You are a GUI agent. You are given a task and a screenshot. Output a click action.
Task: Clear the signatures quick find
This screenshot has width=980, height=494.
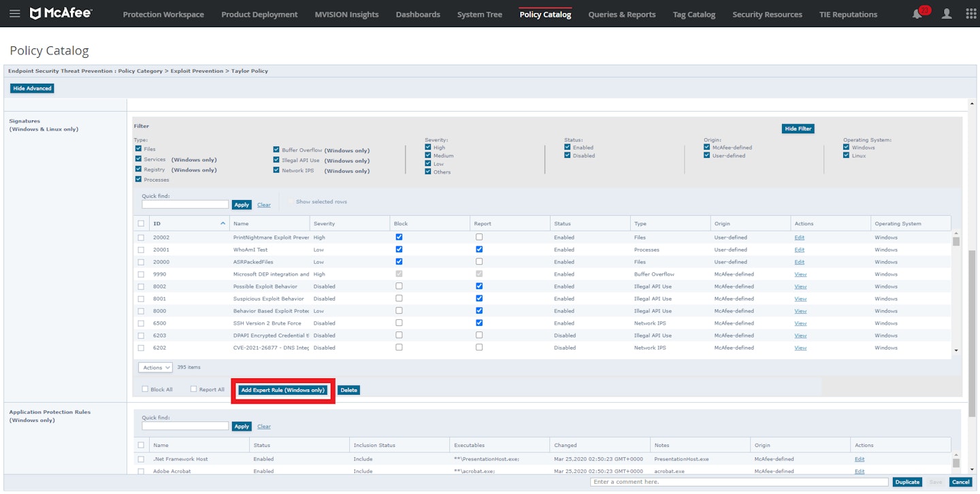point(263,205)
